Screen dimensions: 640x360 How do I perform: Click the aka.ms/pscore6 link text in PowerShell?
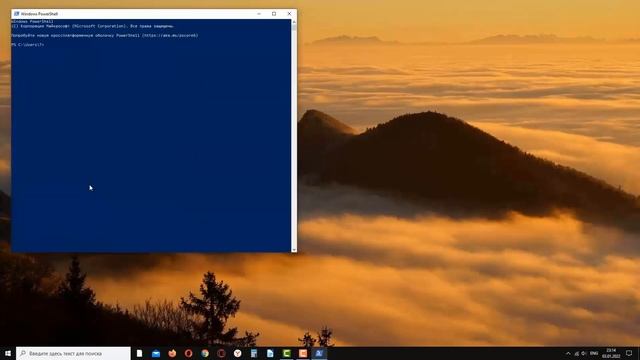coord(170,36)
